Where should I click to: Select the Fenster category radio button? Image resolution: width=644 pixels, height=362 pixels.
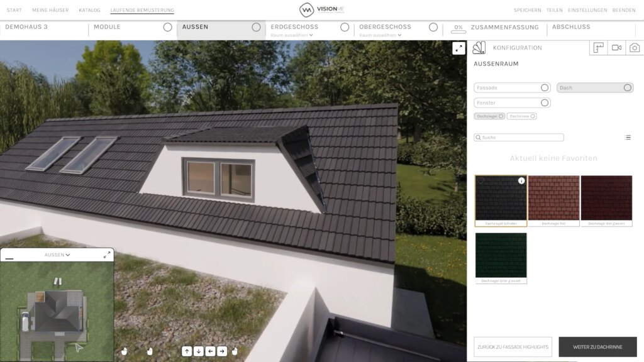[545, 103]
